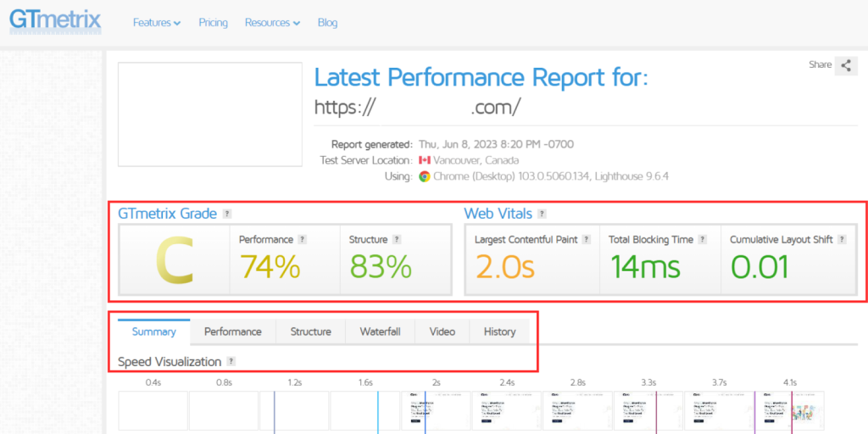Click the 0.4s filmstrip frame
868x434 pixels.
153,411
